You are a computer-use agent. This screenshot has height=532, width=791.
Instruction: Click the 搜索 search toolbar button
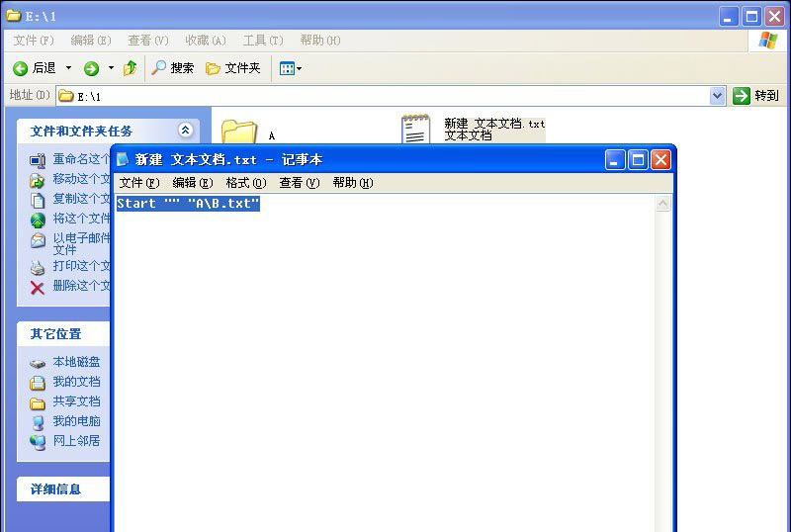[x=172, y=68]
